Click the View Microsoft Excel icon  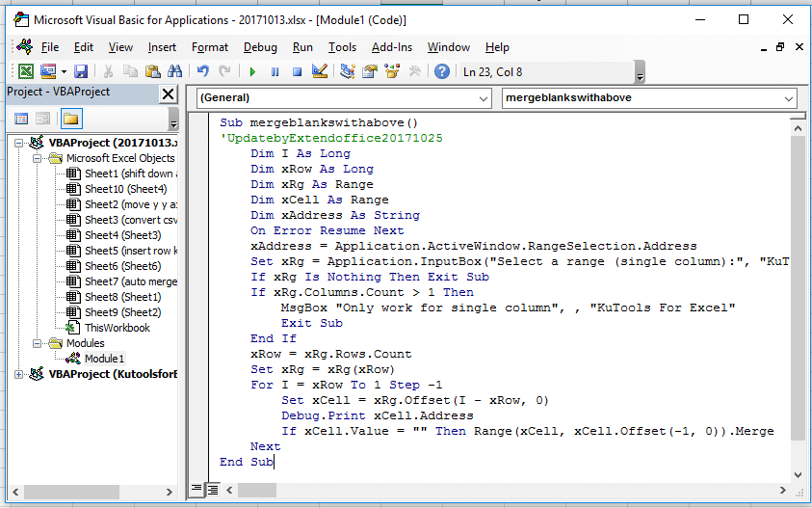26,71
